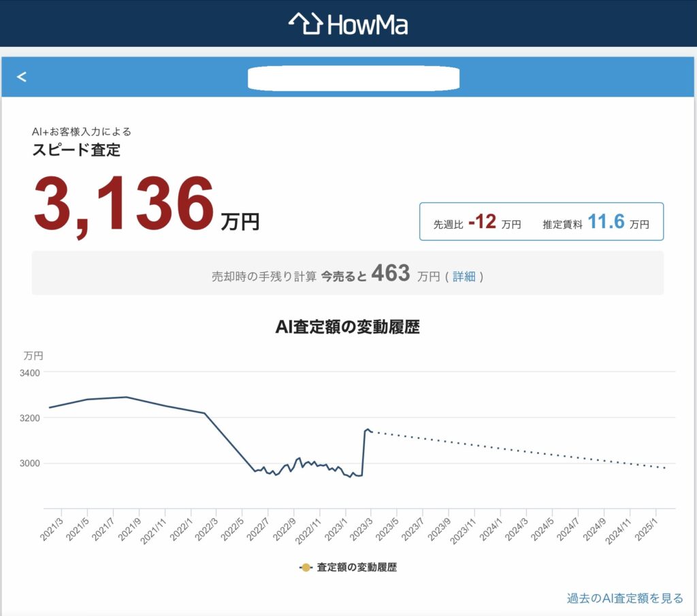Select the 2022/11 x-axis label
Image resolution: width=697 pixels, height=616 pixels.
(308, 531)
